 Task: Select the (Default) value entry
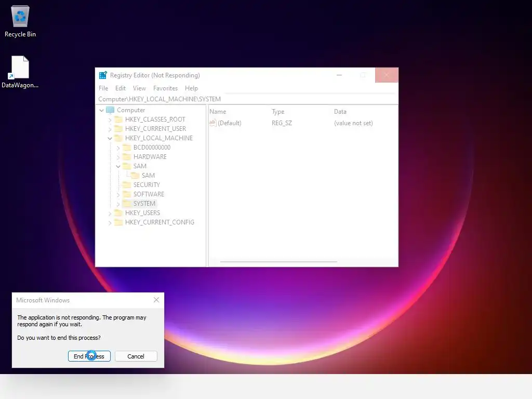(230, 123)
